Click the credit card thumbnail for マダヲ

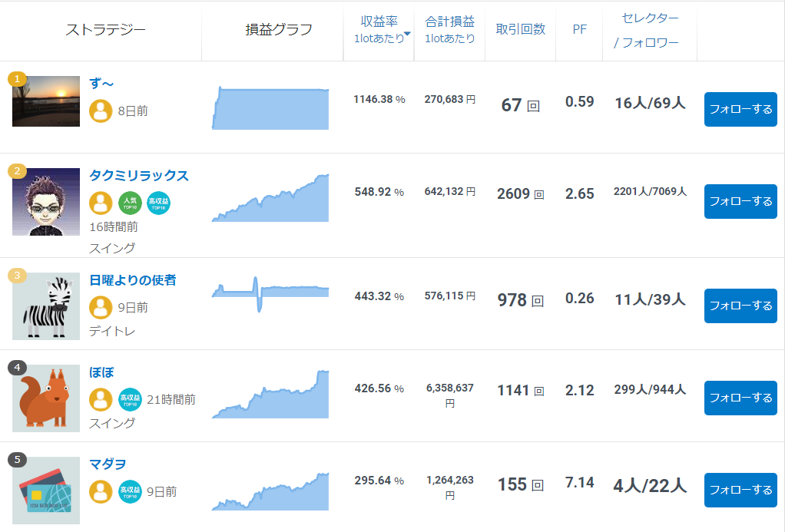(x=46, y=491)
